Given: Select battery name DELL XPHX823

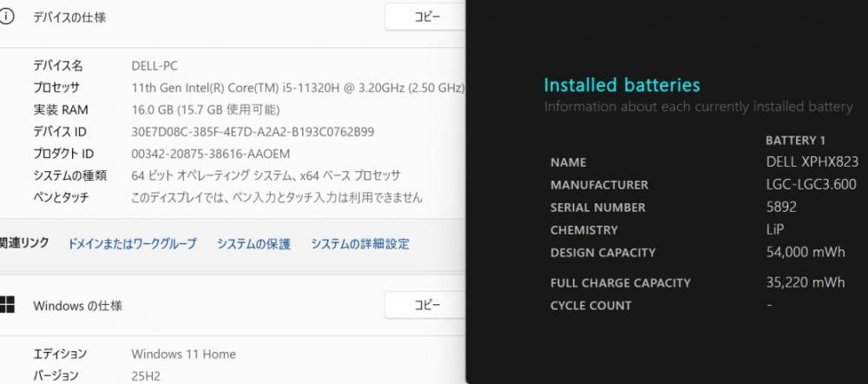Looking at the screenshot, I should click(x=812, y=162).
